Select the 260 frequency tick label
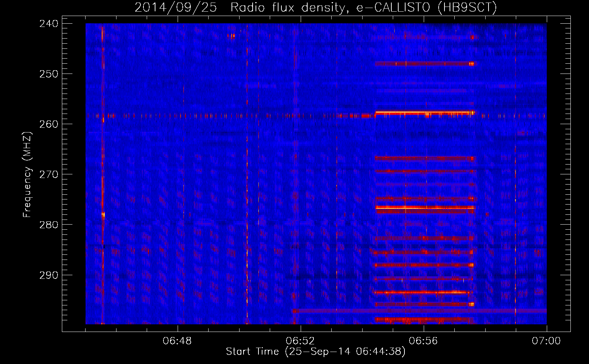Viewport: 589px width, 364px height. (x=48, y=124)
